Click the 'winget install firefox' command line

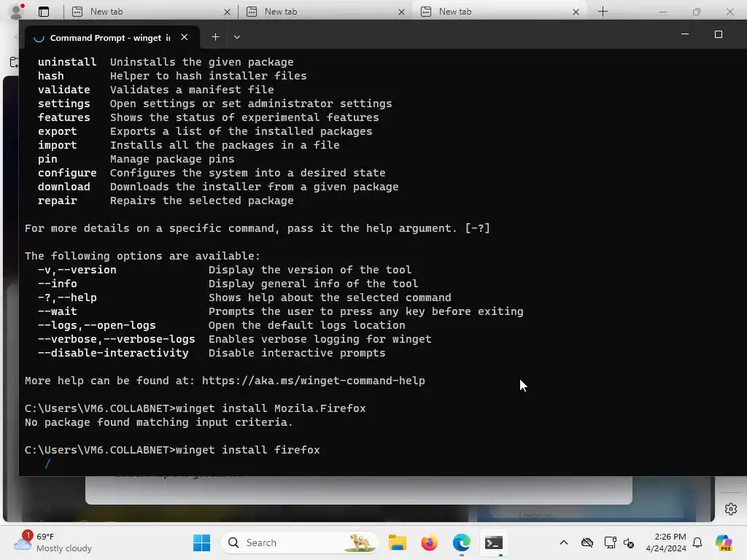pyautogui.click(x=247, y=449)
